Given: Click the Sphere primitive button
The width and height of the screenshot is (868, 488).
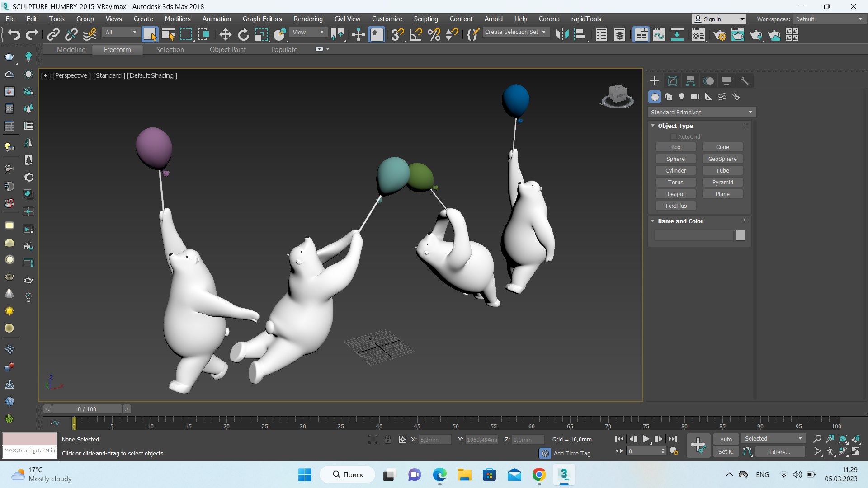Looking at the screenshot, I should click(676, 159).
